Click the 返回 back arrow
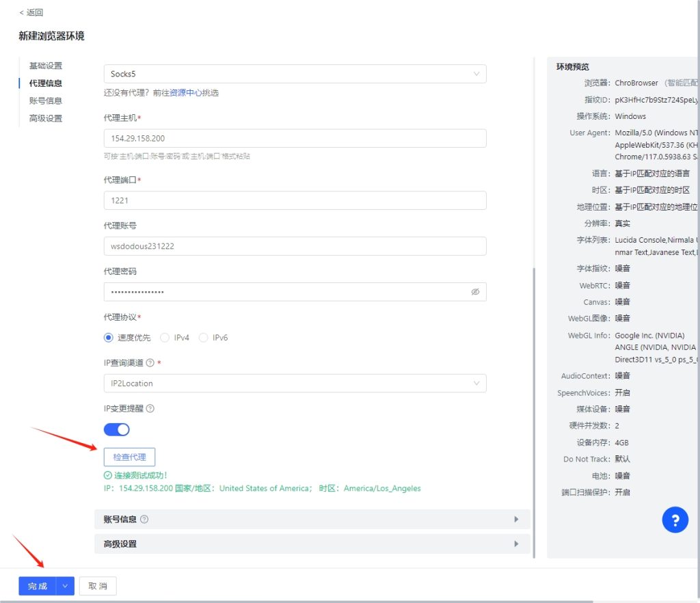700x603 pixels. 31,12
